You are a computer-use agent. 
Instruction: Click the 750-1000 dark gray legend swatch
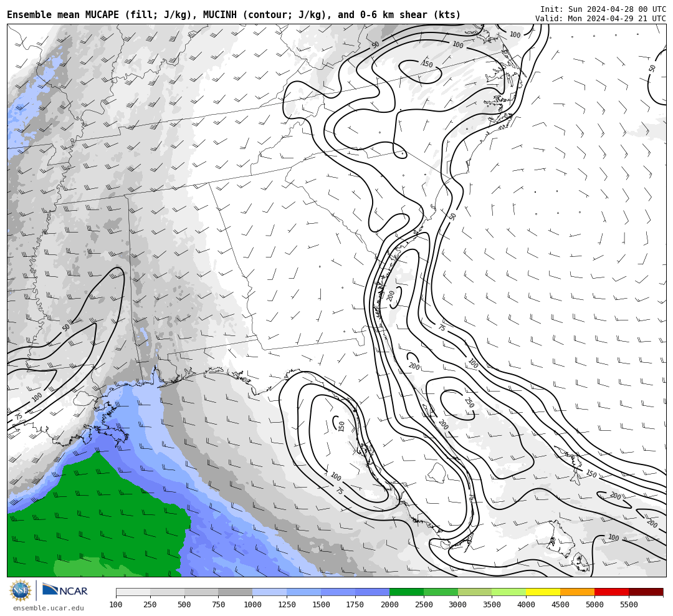click(x=236, y=592)
